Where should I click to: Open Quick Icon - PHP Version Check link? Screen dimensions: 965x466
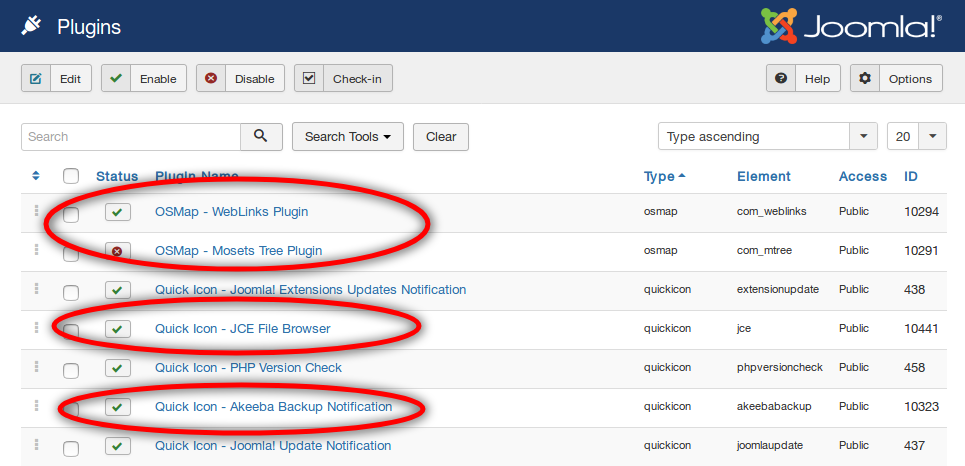(x=249, y=368)
